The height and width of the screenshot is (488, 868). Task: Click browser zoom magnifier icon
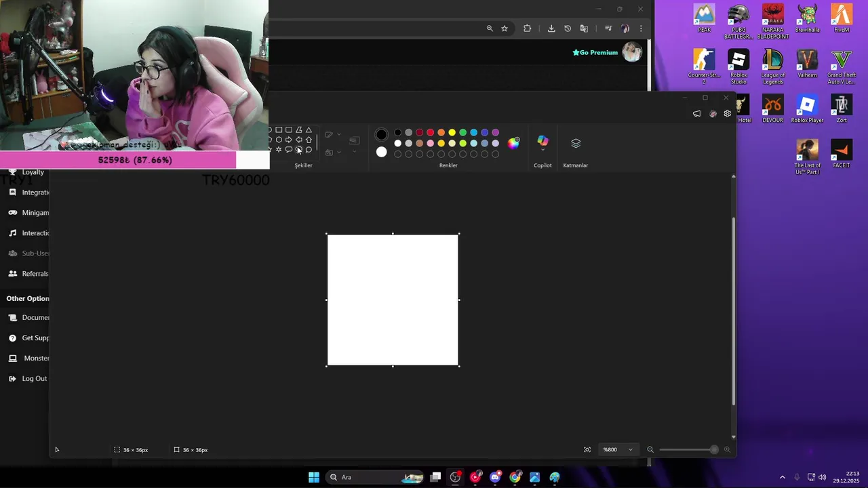pos(490,28)
